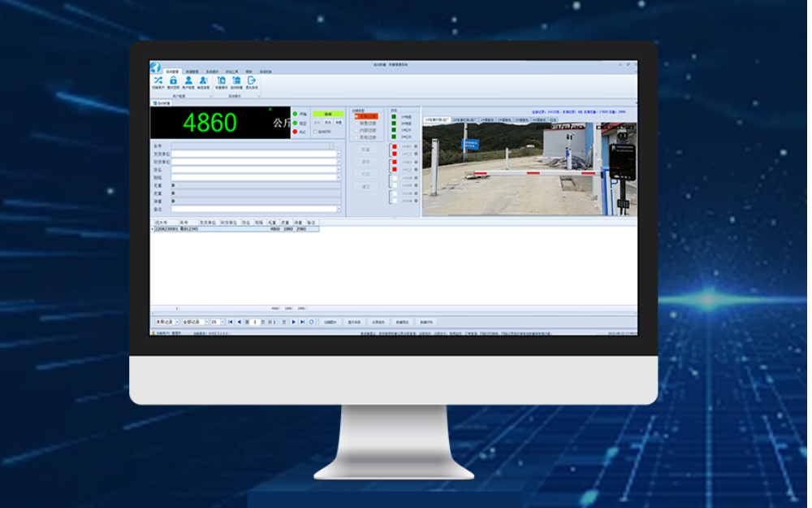Select the first camera tab above the video
812x508 pixels.
point(437,119)
